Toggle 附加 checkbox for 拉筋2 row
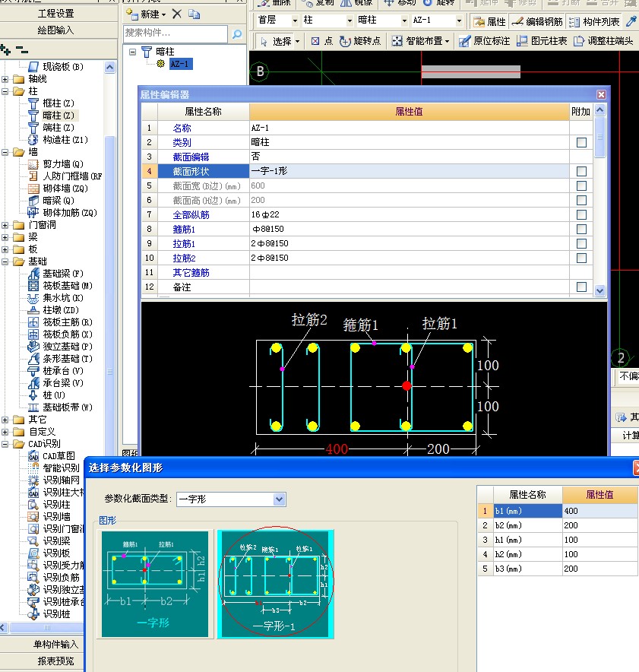Viewport: 639px width, 672px height. click(x=581, y=258)
